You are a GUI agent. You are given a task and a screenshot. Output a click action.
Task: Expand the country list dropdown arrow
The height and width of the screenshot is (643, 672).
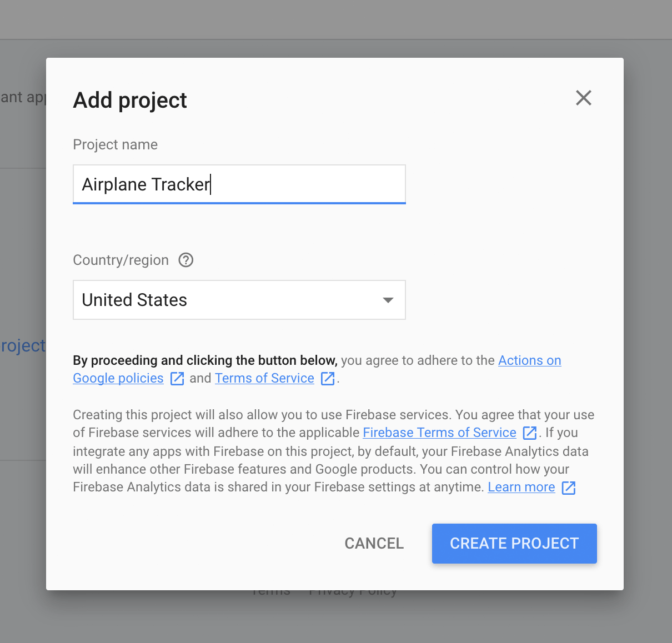tap(388, 300)
